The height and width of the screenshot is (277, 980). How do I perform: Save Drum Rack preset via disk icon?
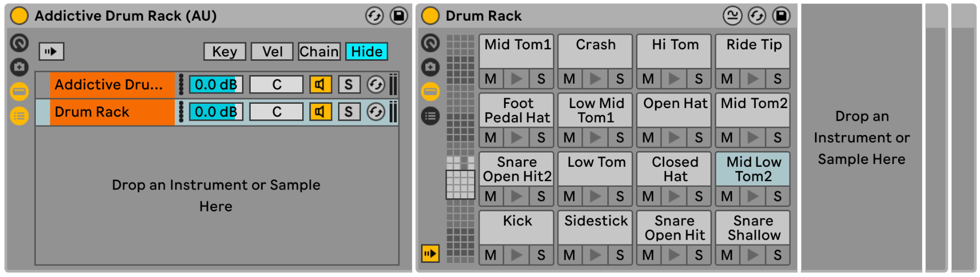tap(781, 16)
